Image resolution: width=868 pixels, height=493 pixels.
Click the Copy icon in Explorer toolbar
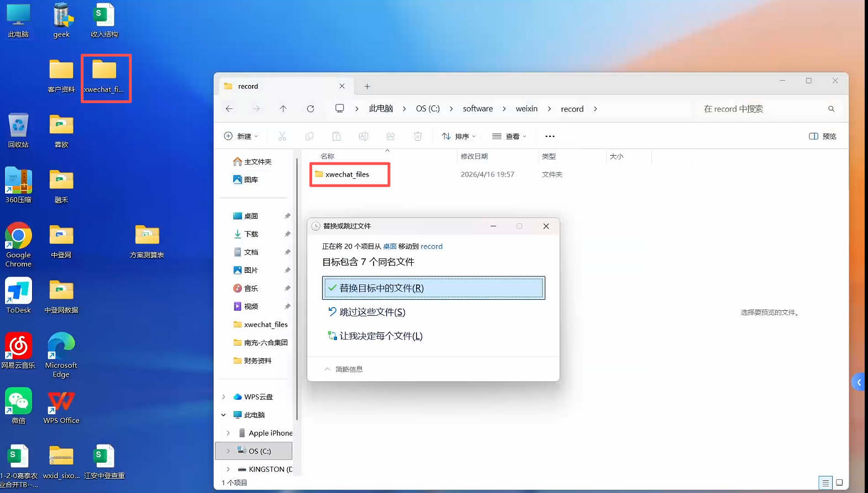(309, 136)
